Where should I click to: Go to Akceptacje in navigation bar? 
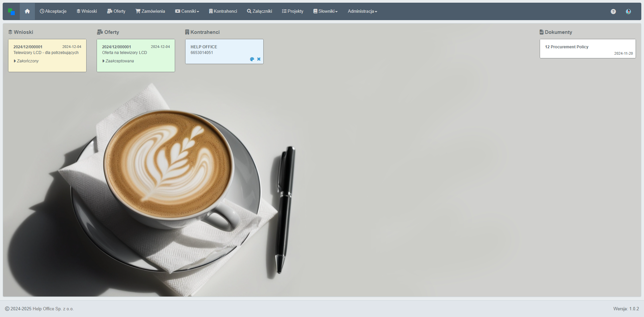click(x=53, y=11)
